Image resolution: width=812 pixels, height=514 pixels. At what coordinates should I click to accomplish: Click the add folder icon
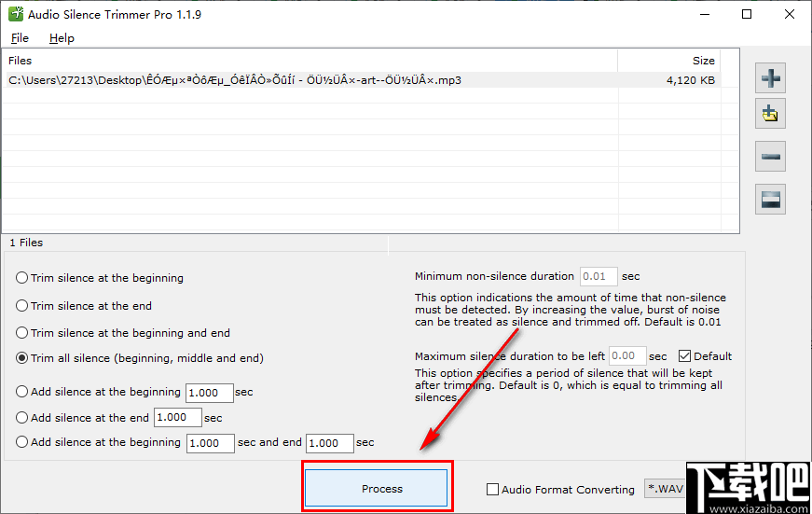(x=770, y=114)
